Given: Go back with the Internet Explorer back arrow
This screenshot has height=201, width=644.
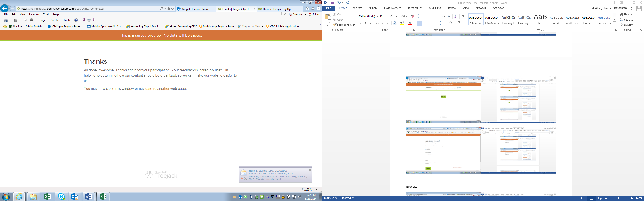Looking at the screenshot, I should (x=4, y=8).
